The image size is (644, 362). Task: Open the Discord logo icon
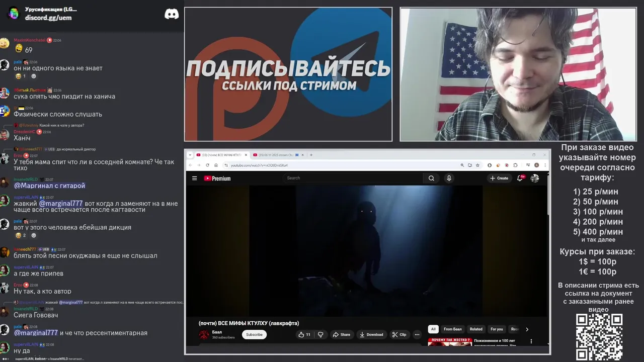point(172,14)
